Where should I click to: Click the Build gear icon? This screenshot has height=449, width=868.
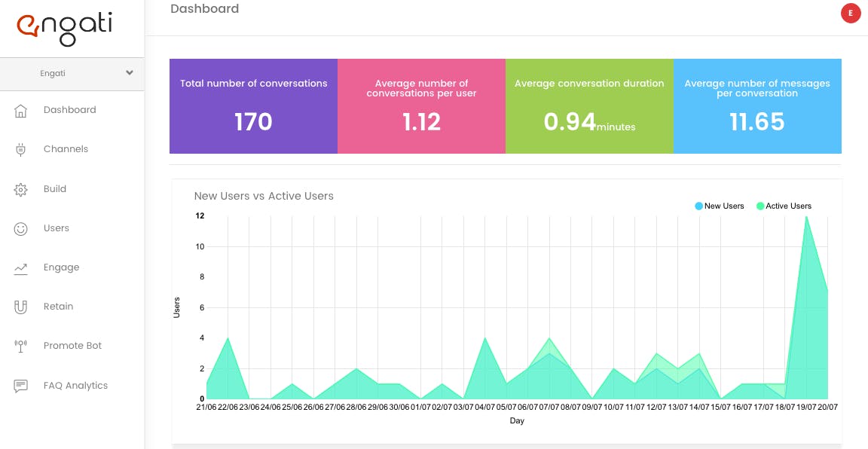point(20,189)
